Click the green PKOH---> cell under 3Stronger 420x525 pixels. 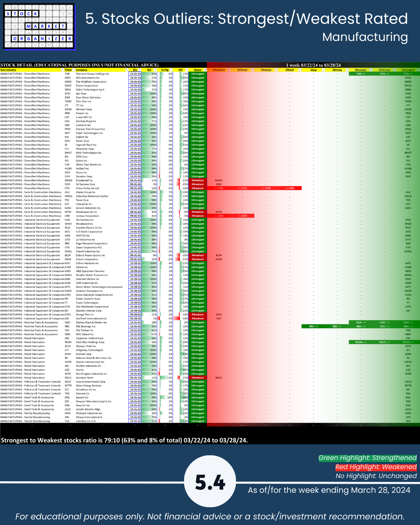point(361,342)
